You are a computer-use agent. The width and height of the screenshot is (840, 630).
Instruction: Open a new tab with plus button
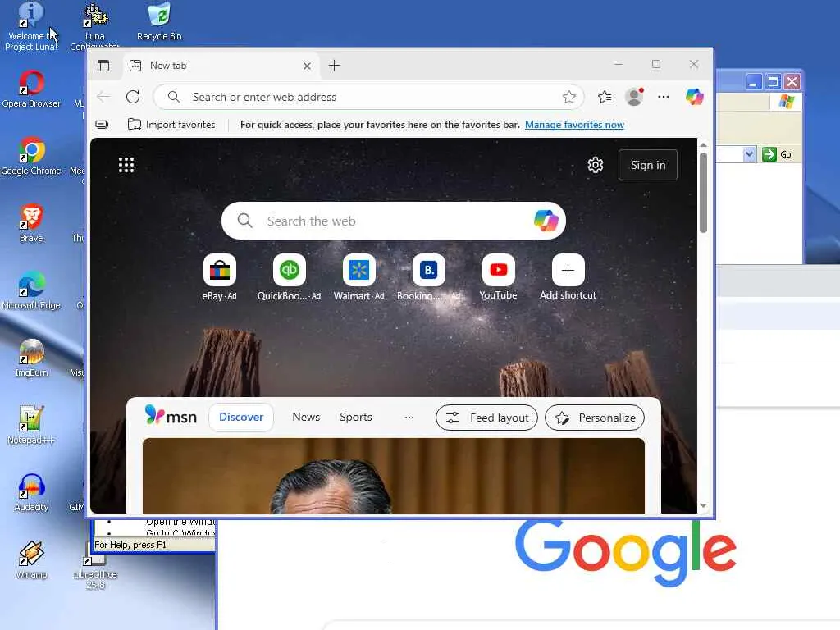(335, 66)
